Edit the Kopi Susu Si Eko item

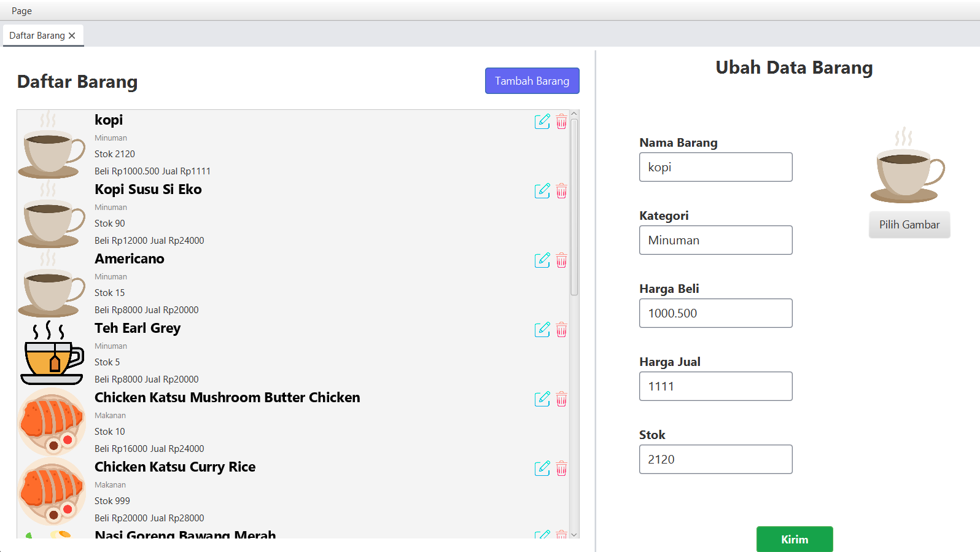point(542,191)
